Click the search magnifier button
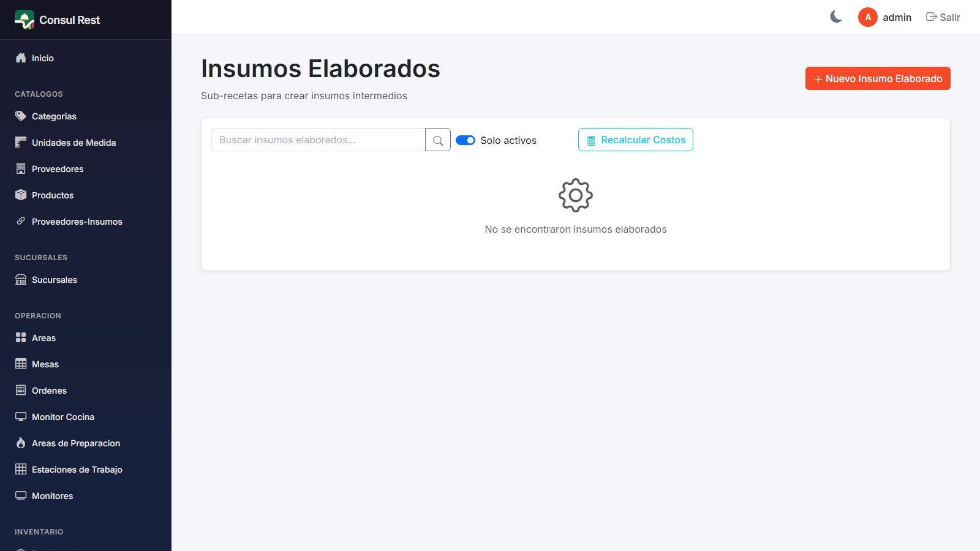980x551 pixels. [438, 140]
